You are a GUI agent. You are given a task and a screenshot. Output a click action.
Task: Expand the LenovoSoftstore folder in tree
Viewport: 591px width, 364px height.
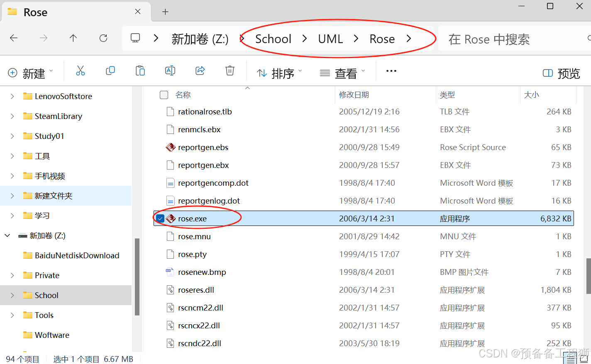pyautogui.click(x=12, y=96)
